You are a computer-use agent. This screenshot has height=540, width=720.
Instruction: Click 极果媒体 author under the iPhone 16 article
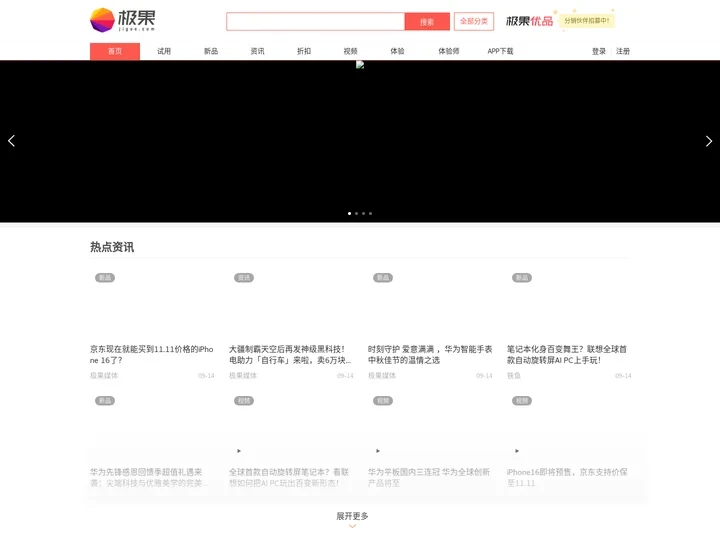pos(104,376)
